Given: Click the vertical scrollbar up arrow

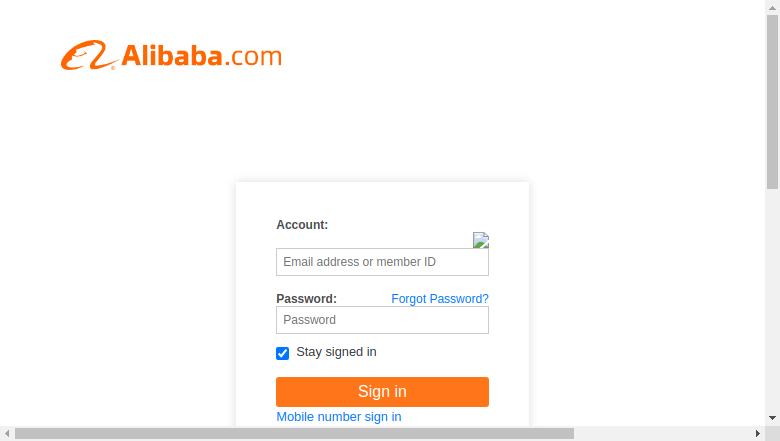Looking at the screenshot, I should 772,7.
